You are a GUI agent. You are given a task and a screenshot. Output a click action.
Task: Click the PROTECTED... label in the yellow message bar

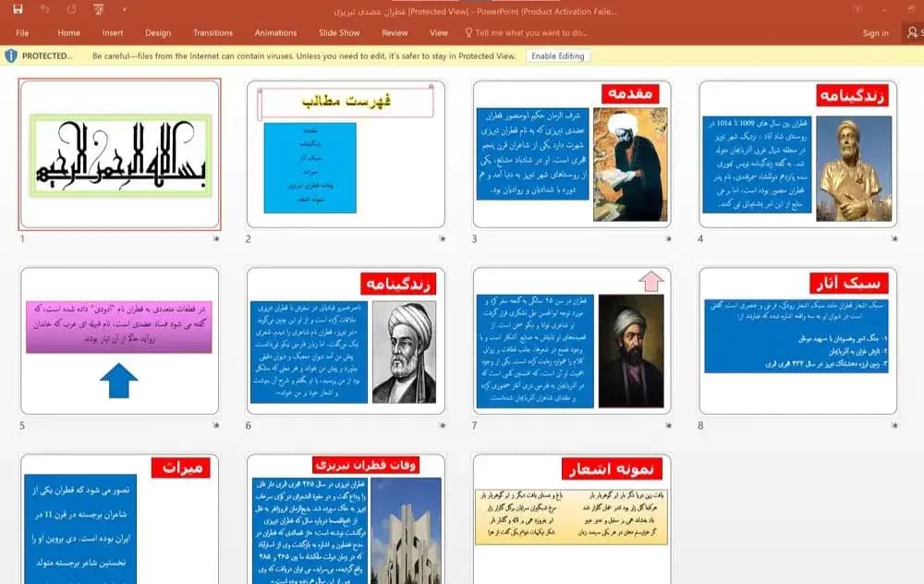pos(48,56)
